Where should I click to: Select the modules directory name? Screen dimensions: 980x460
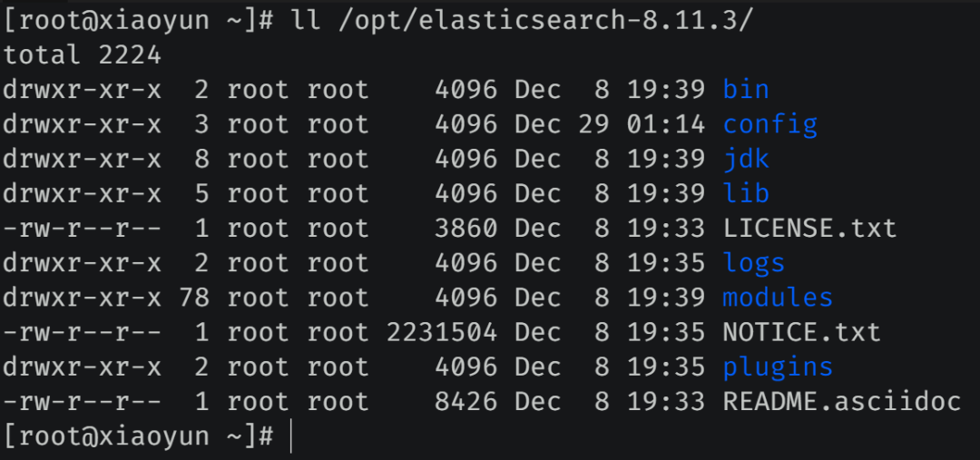(x=778, y=298)
